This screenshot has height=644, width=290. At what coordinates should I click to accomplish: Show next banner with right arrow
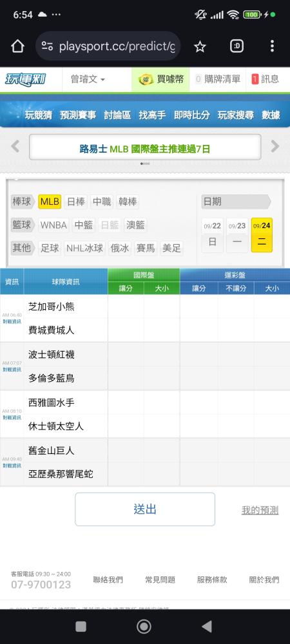[x=275, y=146]
